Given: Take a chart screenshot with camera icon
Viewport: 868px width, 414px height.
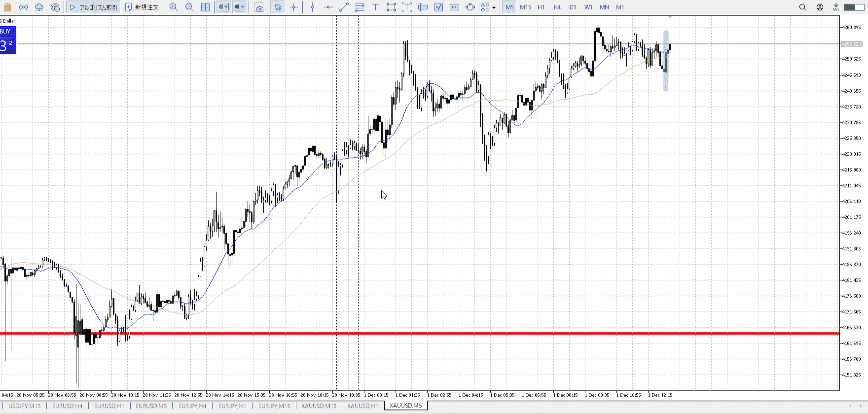Looking at the screenshot, I should coord(259,7).
